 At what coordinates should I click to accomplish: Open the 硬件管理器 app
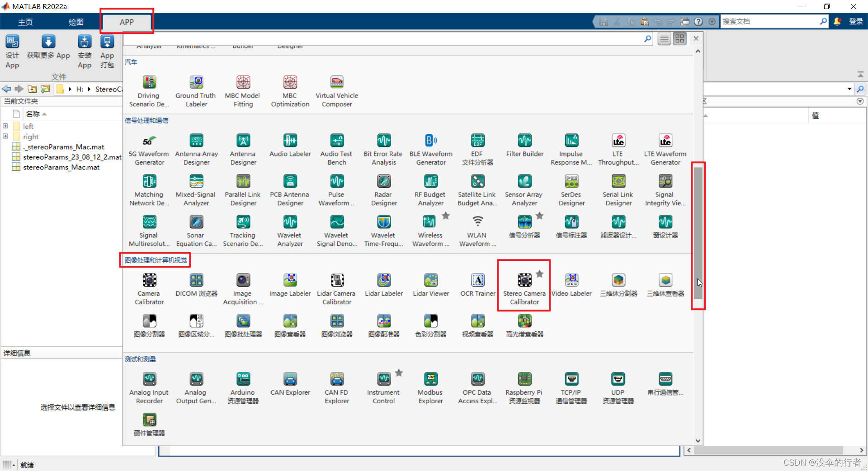(x=149, y=424)
